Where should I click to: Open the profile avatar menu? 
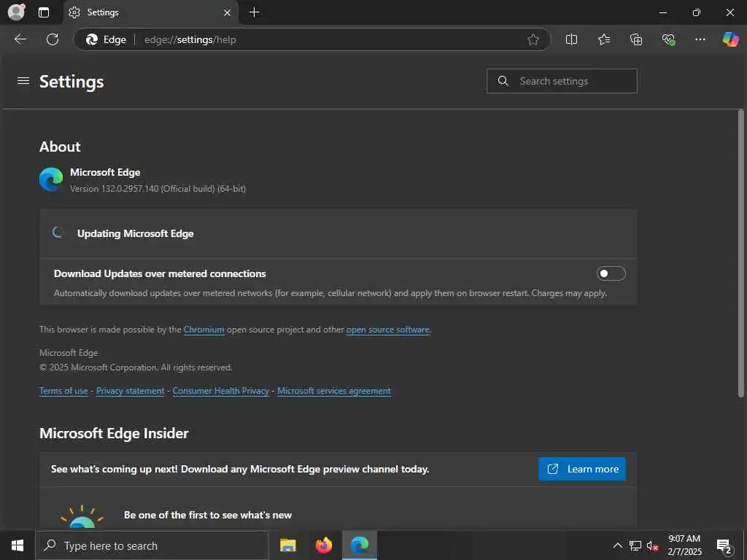17,12
